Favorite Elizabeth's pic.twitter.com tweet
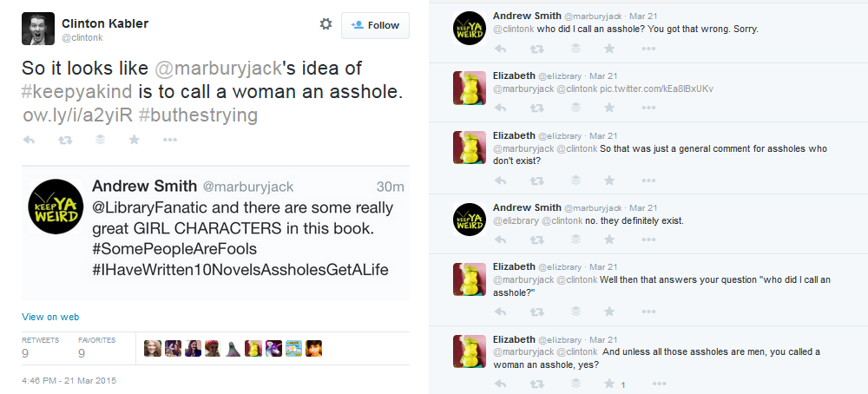 click(609, 108)
